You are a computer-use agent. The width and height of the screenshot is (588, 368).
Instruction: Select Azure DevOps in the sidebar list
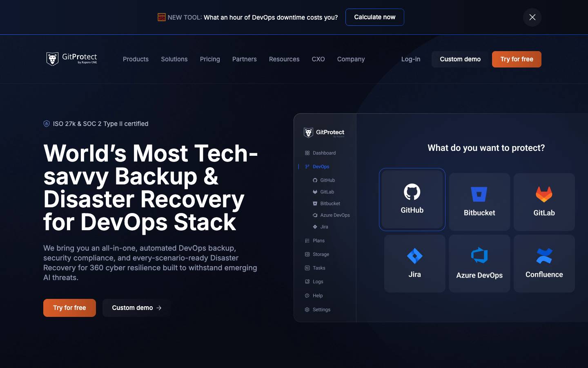pos(331,215)
